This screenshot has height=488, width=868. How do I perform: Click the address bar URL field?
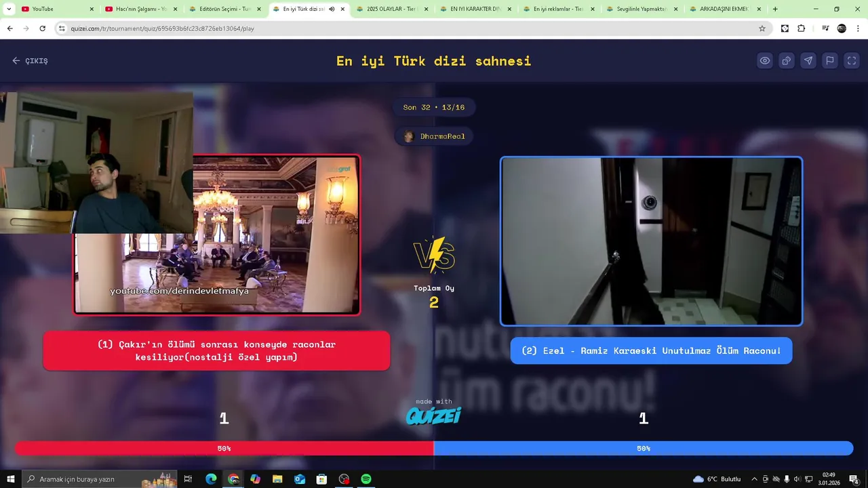click(x=414, y=28)
